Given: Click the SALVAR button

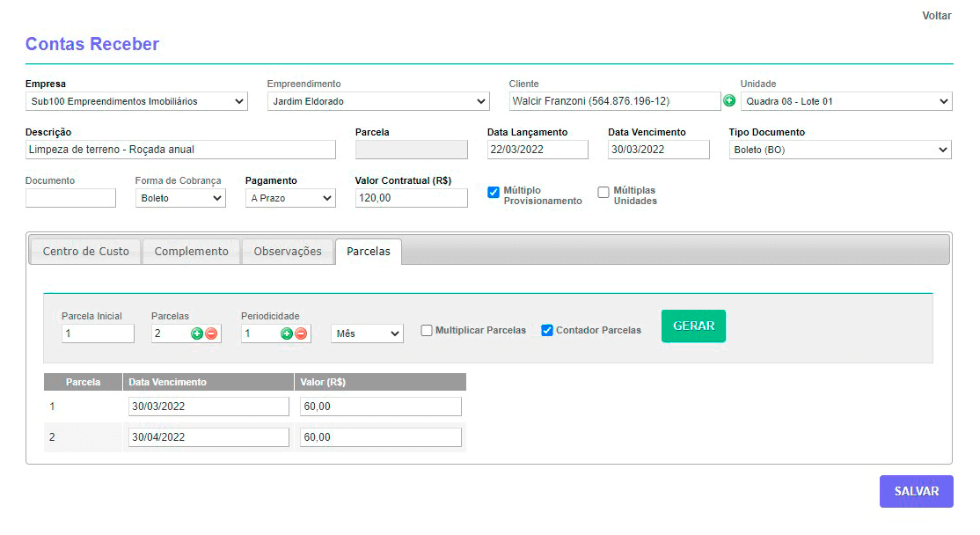Looking at the screenshot, I should tap(916, 492).
